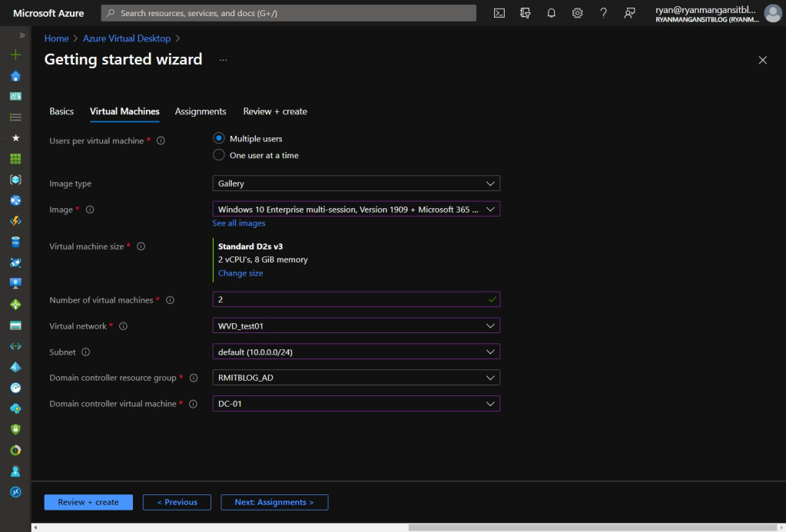786x532 pixels.
Task: Open Function App lightning bolt icon
Action: pyautogui.click(x=15, y=221)
